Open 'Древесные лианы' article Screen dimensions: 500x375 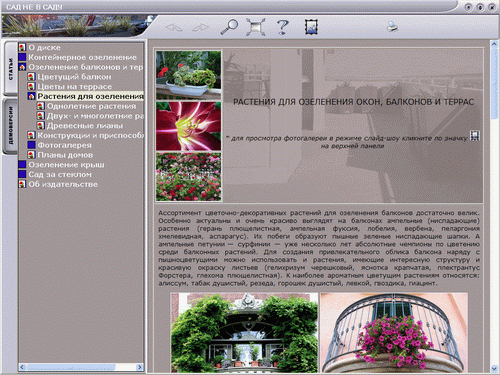pyautogui.click(x=85, y=126)
